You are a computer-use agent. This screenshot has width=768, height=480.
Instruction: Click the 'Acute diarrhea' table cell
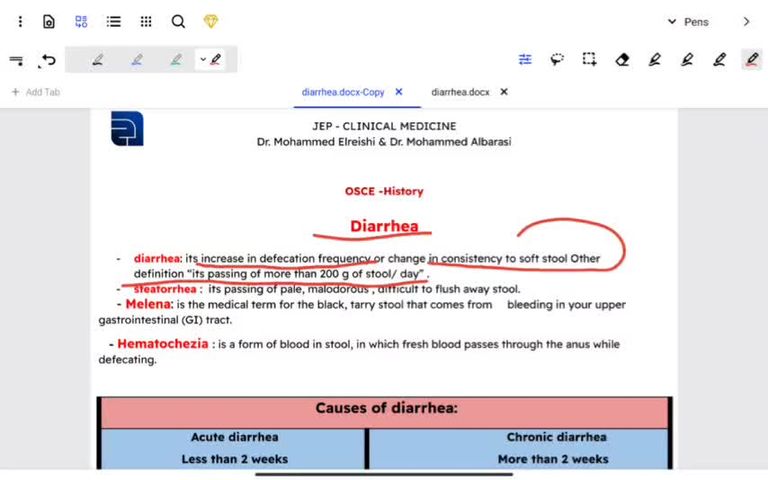tap(235, 437)
